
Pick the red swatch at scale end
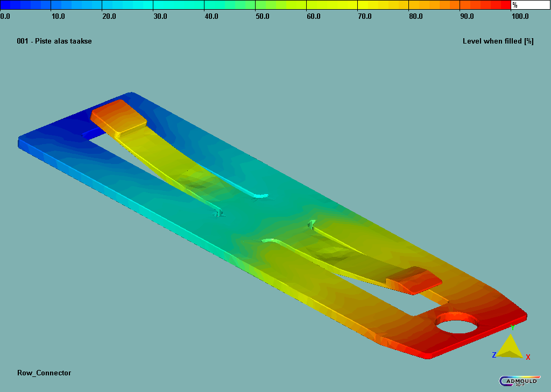click(x=505, y=5)
